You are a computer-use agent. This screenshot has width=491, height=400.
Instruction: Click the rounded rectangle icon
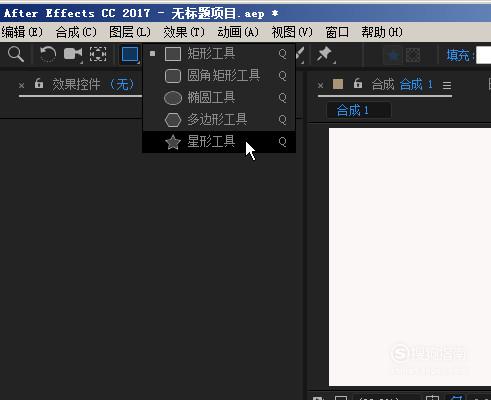click(x=173, y=76)
